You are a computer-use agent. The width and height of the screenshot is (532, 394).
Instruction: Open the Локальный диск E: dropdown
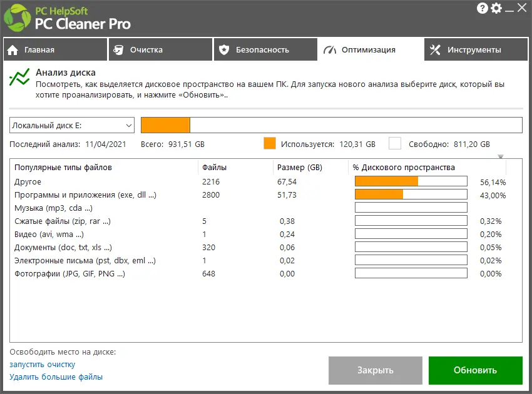(x=72, y=126)
